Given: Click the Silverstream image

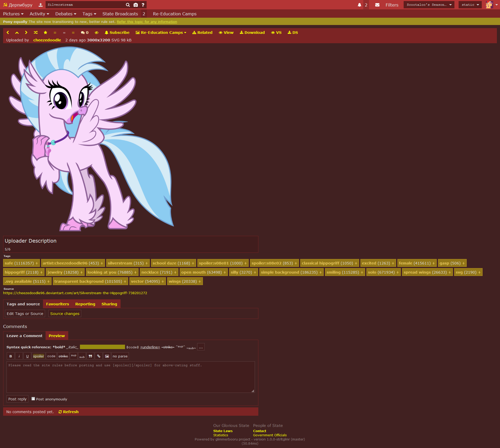Looking at the screenshot, I should coord(91,139).
